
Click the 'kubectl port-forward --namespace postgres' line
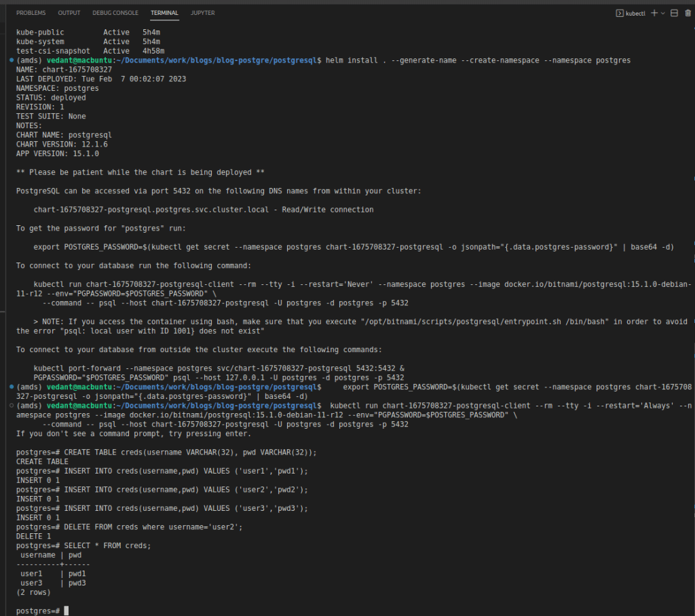point(219,368)
